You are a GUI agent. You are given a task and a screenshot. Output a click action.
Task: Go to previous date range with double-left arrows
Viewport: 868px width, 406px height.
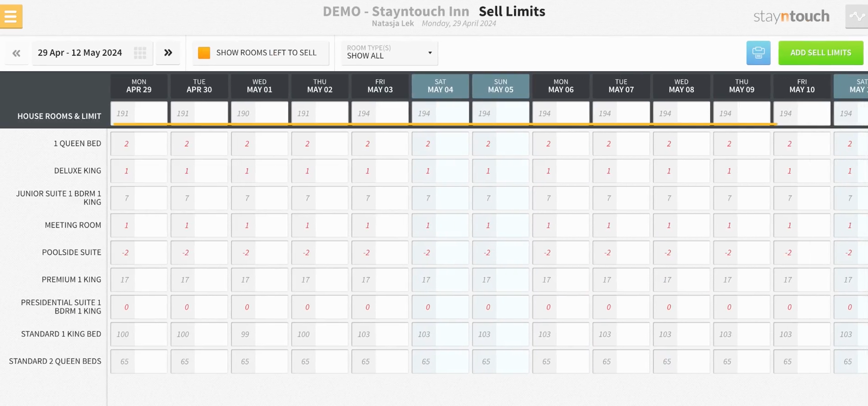pyautogui.click(x=17, y=53)
